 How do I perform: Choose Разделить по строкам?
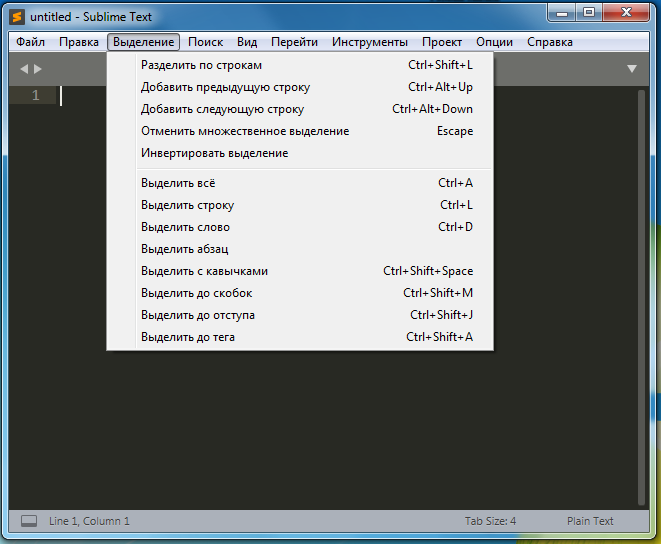coord(300,65)
